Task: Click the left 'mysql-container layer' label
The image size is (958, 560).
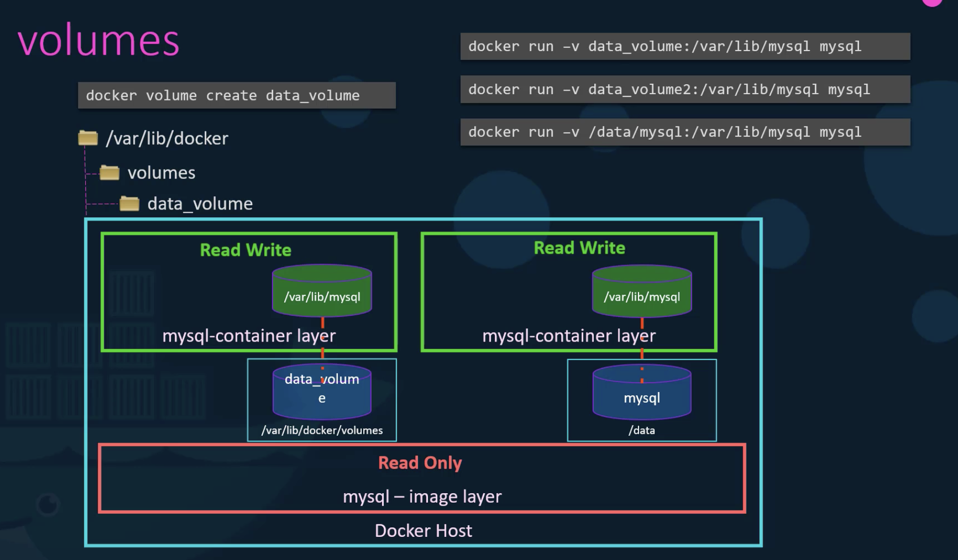Action: [249, 336]
